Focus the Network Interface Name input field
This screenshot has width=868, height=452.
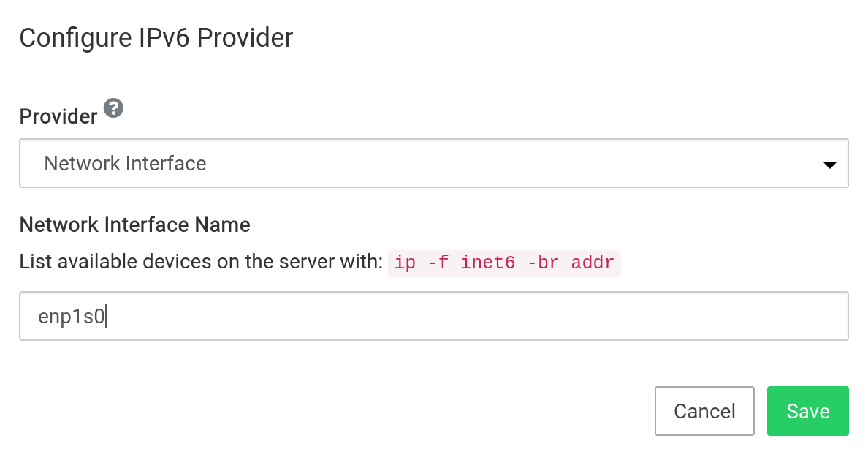point(433,316)
